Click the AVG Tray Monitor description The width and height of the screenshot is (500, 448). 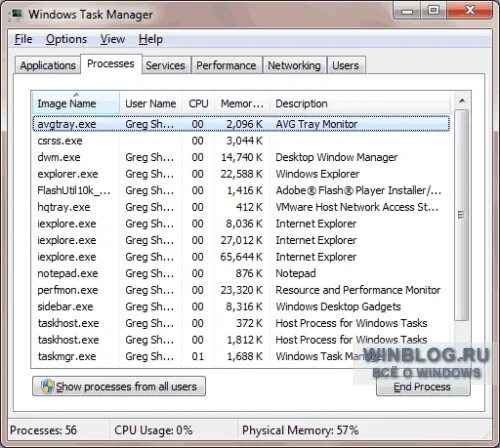point(317,124)
